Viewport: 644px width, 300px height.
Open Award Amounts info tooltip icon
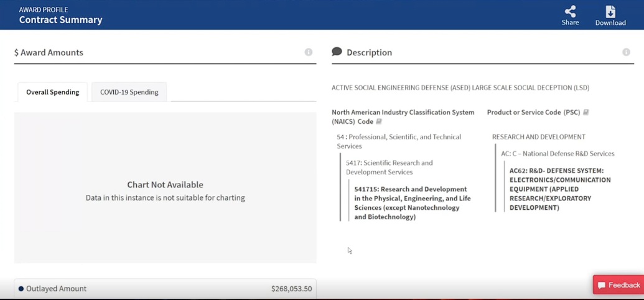[309, 52]
